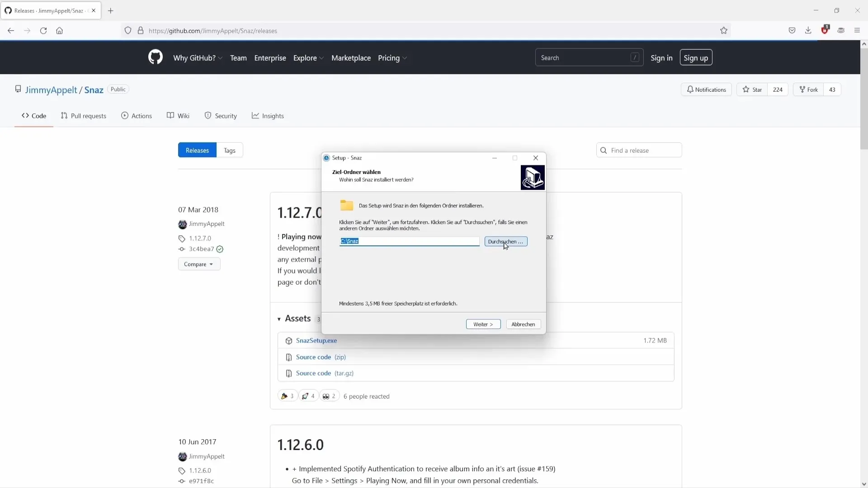Open the Wiki tab
The image size is (868, 488).
[178, 116]
